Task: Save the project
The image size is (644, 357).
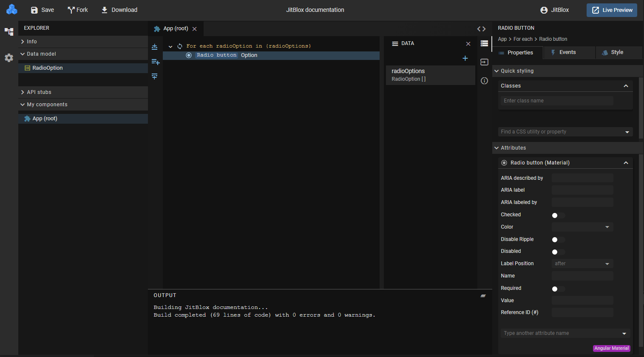Action: point(43,10)
